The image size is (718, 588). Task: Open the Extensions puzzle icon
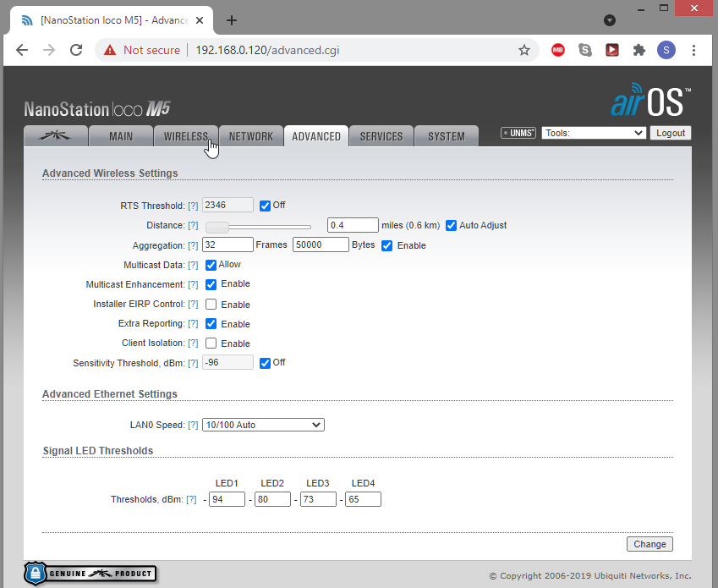pos(639,50)
